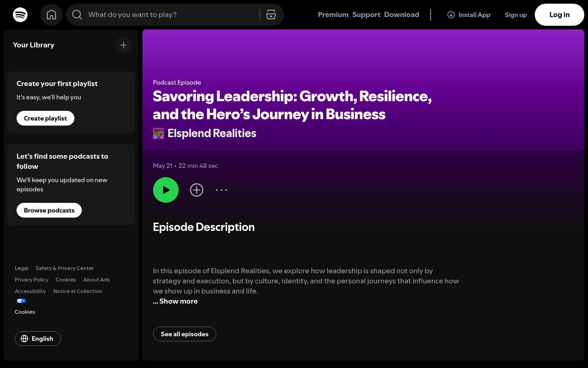Click Browse podcasts button
Screen dimensions: 588x368
point(49,210)
